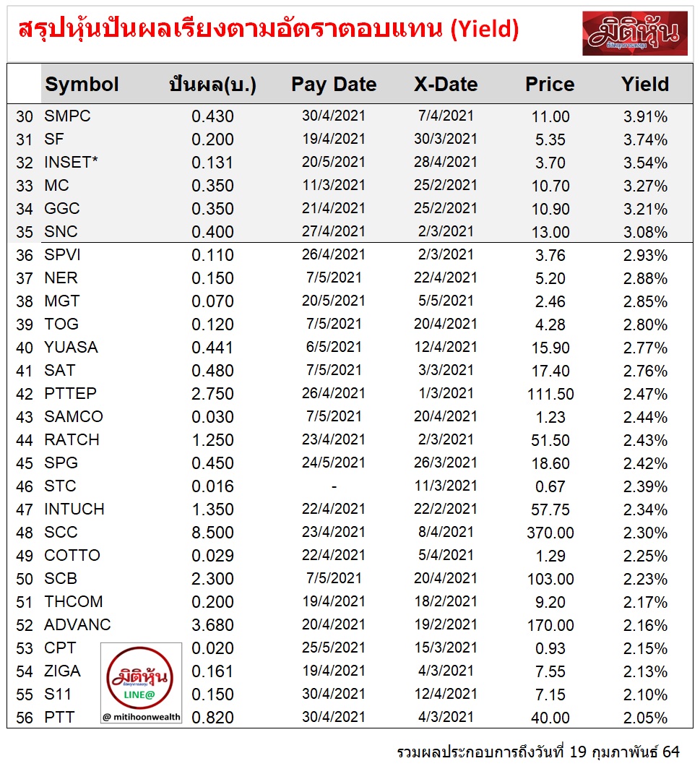The height and width of the screenshot is (774, 700).
Task: Click the INTUCH symbol in row 47
Action: 74,509
